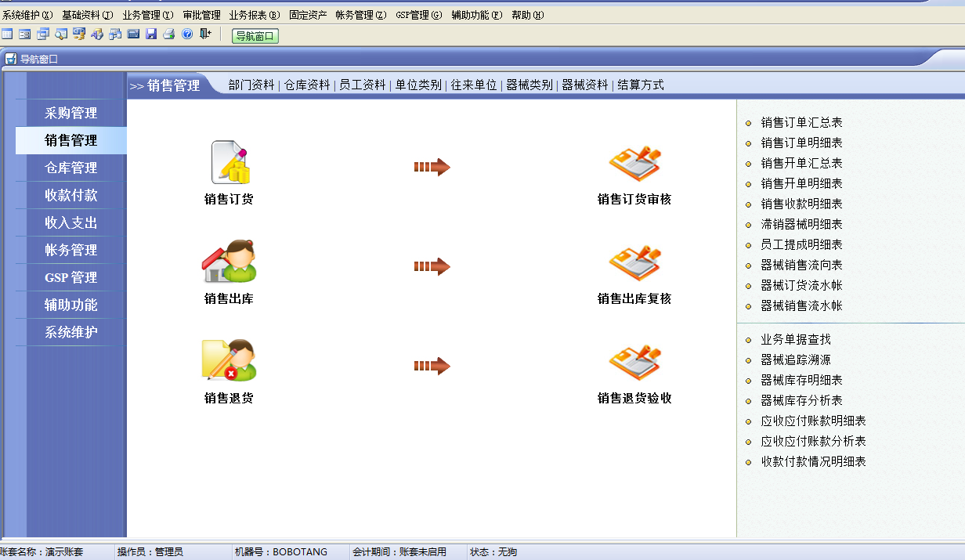
Task: Click the form layout toolbar icon
Action: pos(25,34)
